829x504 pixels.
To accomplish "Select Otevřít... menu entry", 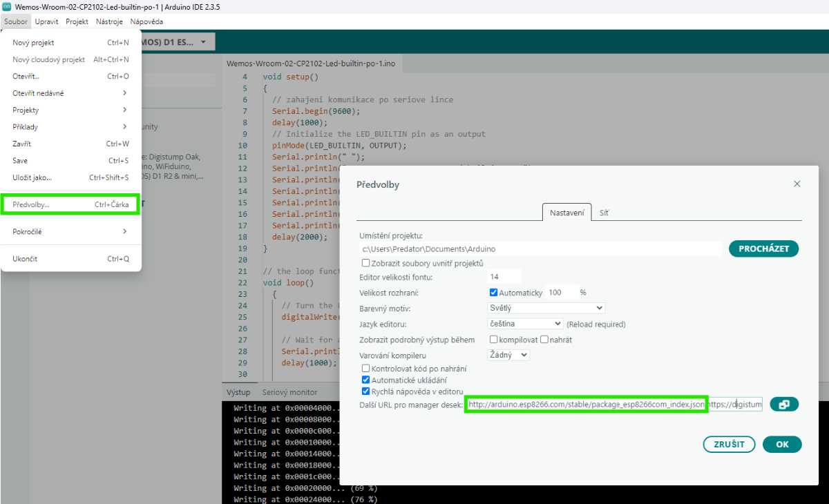I will [x=71, y=77].
